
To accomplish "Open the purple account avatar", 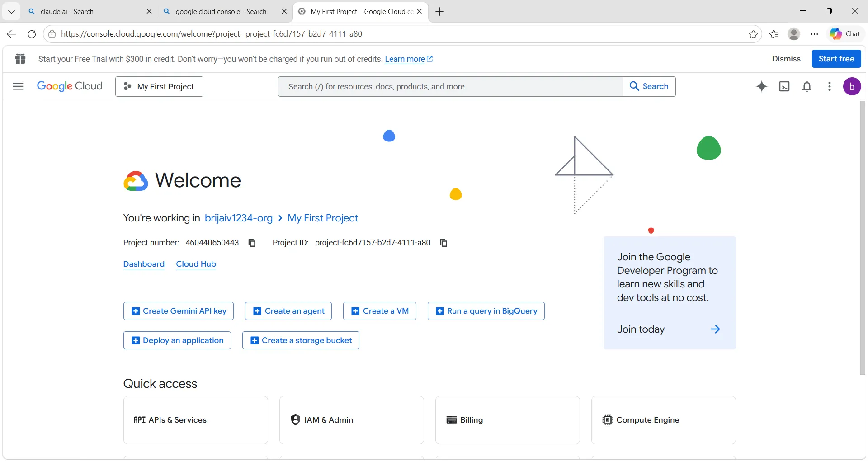I will tap(852, 86).
